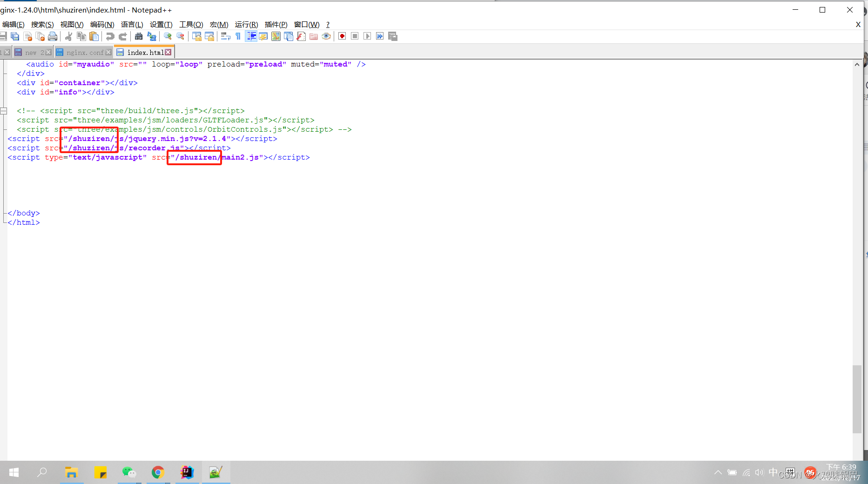The width and height of the screenshot is (868, 484).
Task: Click the Zoom Out magnifier icon
Action: point(181,36)
